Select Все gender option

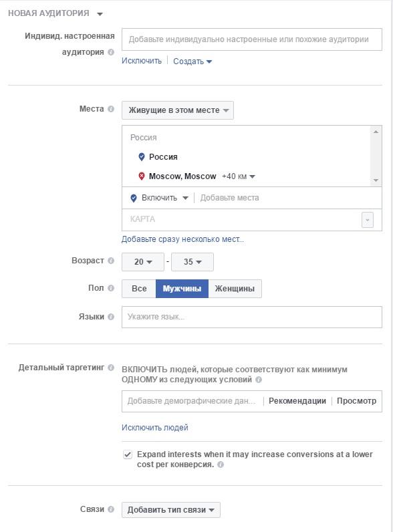tap(139, 289)
